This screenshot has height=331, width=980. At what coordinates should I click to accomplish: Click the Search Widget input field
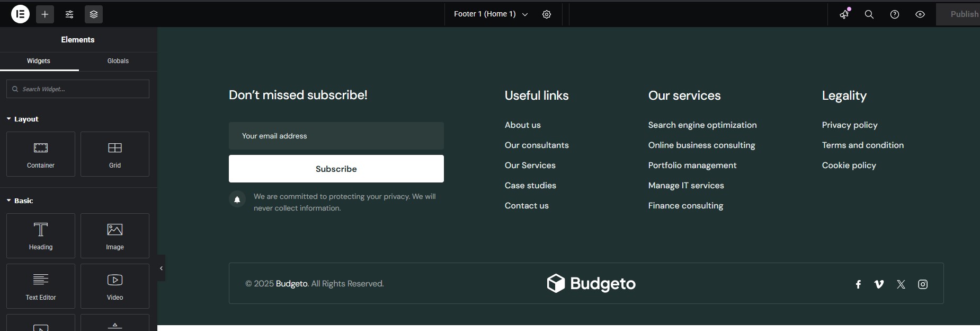78,89
